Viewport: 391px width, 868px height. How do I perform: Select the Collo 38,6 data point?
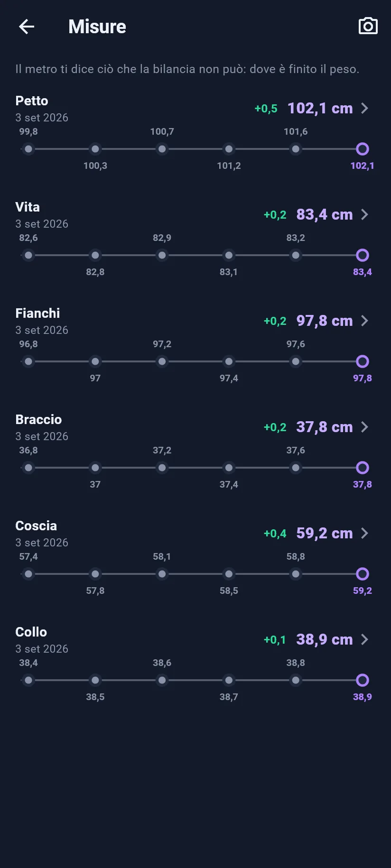tap(162, 680)
